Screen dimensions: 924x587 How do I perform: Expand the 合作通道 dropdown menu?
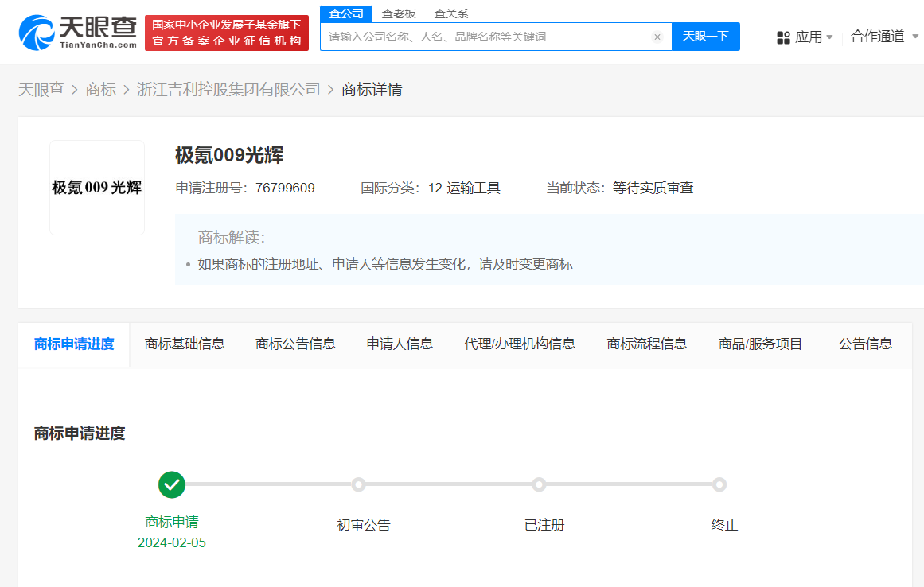point(883,37)
